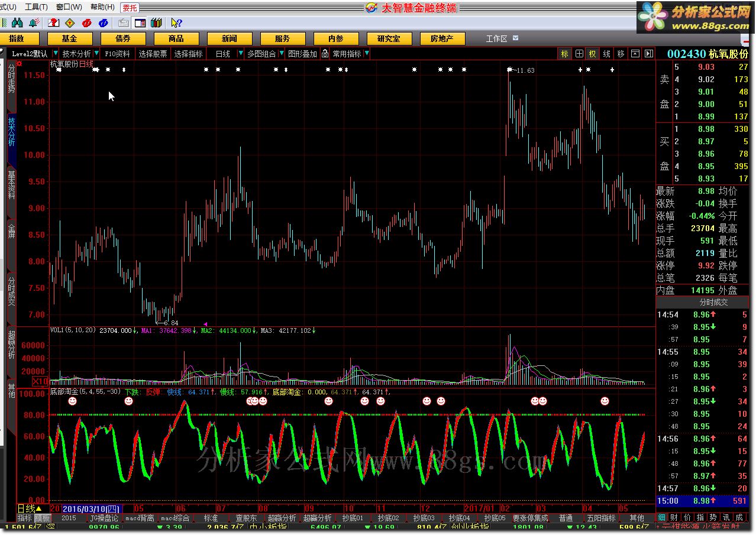The width and height of the screenshot is (756, 535).
Task: Click the 选择股票 toolbar item
Action: (x=153, y=54)
